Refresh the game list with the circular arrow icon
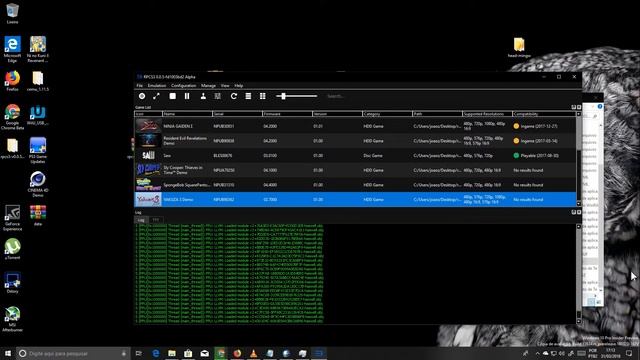The width and height of the screenshot is (640, 360). (x=233, y=96)
